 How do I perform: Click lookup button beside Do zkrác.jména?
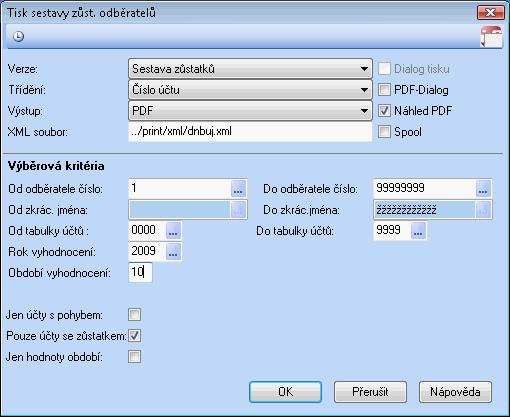point(483,210)
